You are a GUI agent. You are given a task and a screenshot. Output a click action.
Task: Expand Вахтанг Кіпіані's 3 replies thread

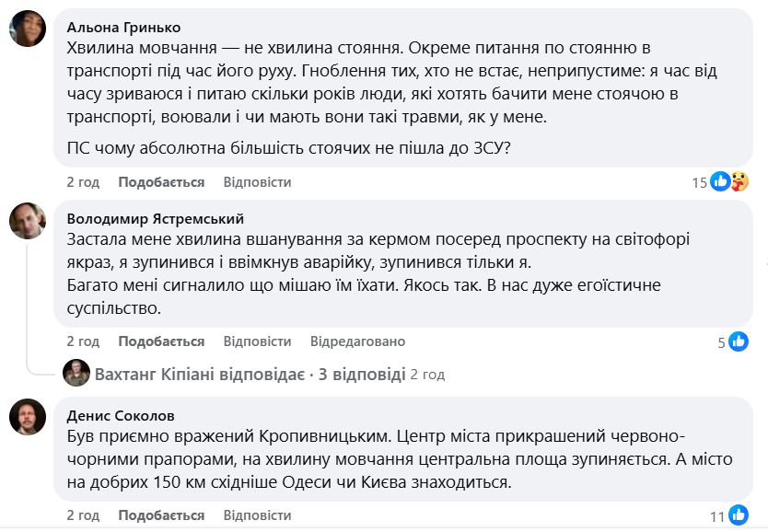(250, 375)
